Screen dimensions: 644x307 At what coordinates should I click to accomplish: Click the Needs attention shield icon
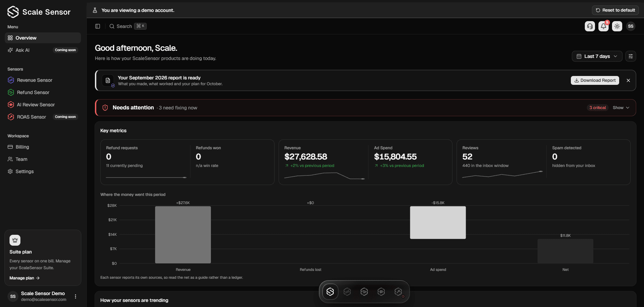point(105,108)
